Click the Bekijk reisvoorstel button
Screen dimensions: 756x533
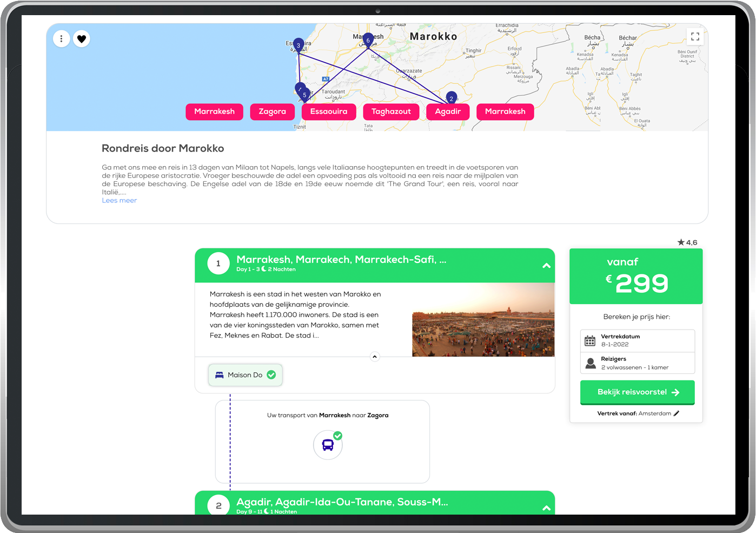[638, 392]
